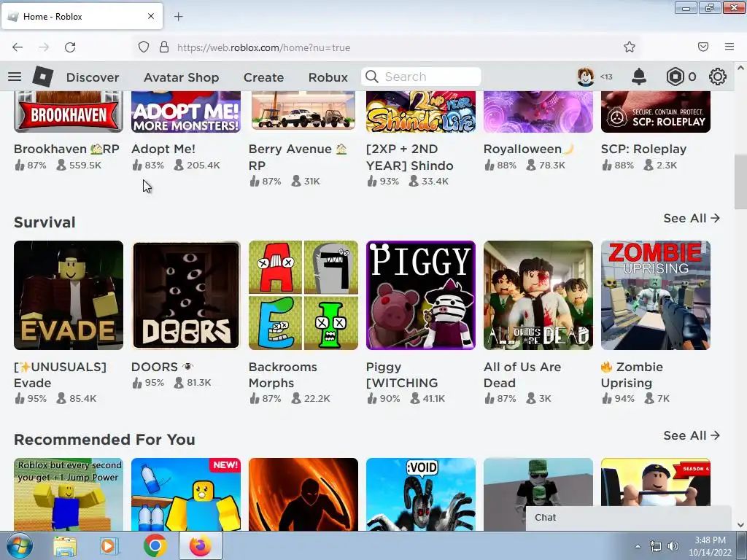
Task: Click the user avatar headshot
Action: 586,77
